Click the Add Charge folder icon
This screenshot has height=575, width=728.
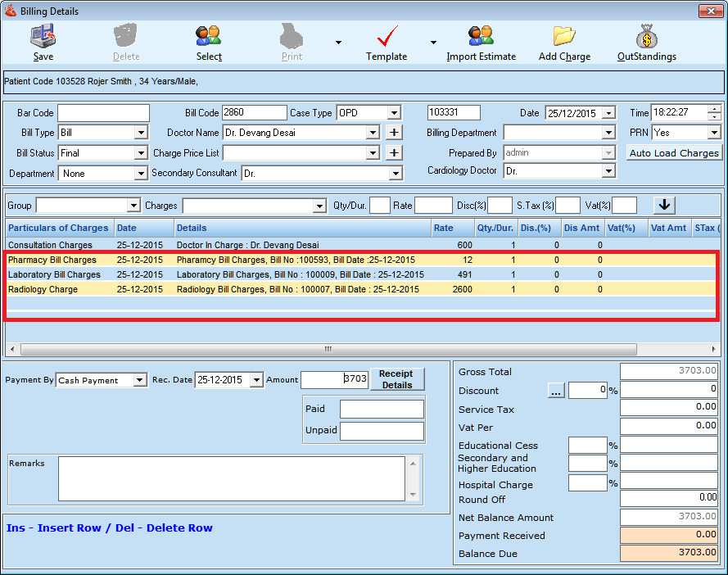click(x=564, y=37)
